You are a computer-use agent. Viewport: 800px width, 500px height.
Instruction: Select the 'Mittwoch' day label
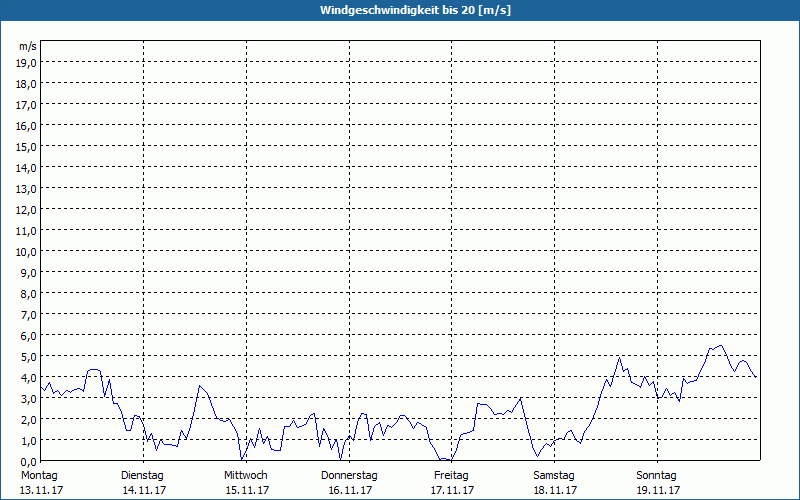pyautogui.click(x=246, y=475)
